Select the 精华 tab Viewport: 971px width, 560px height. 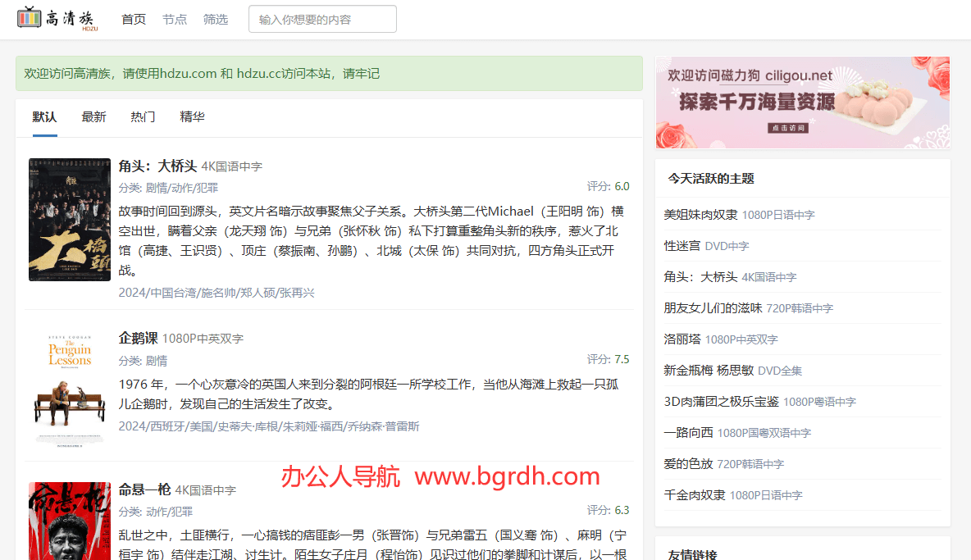click(192, 116)
